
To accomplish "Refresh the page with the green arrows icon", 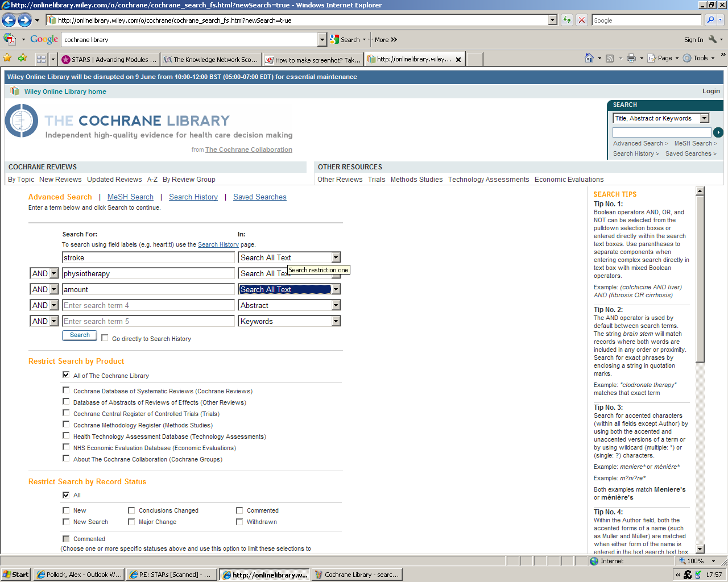I will pyautogui.click(x=567, y=20).
